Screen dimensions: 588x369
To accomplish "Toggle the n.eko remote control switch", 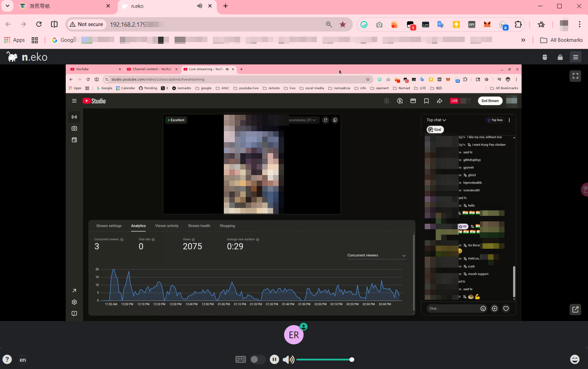I will coord(257,359).
